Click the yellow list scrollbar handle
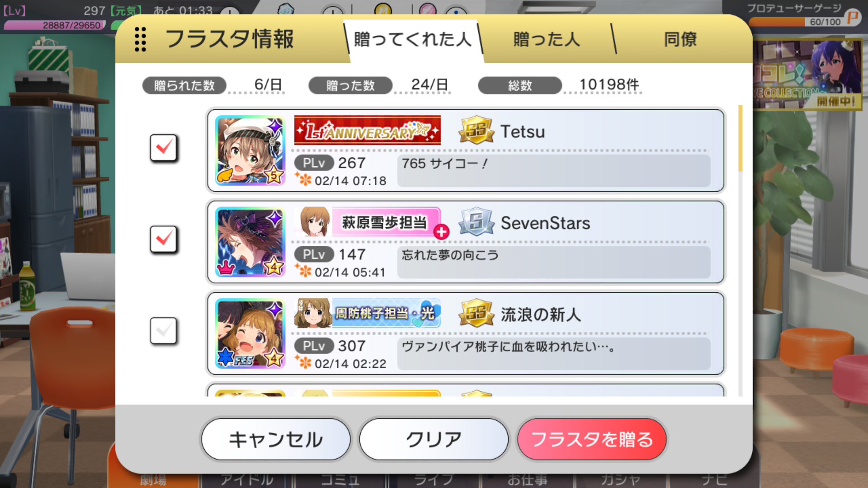Image resolution: width=868 pixels, height=488 pixels. pyautogui.click(x=741, y=138)
